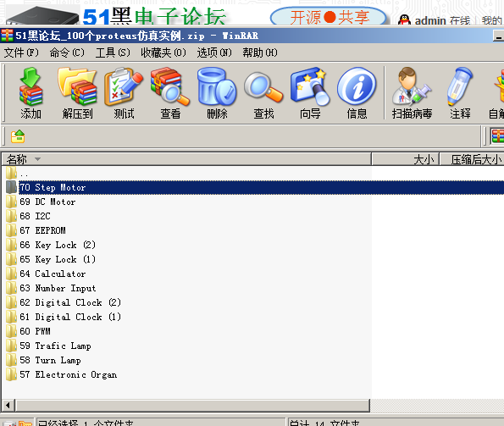This screenshot has width=504, height=426.
Task: Open the Tools (工具) menu
Action: click(x=113, y=53)
